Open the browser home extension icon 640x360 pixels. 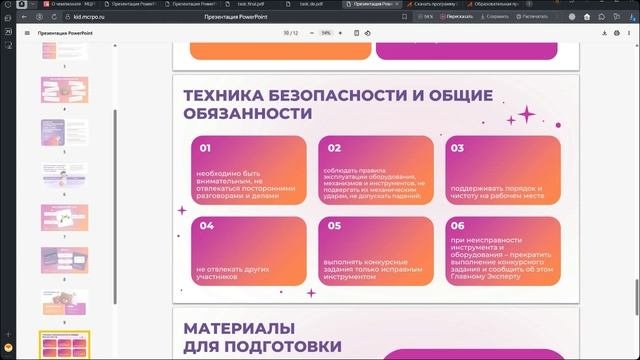pos(587,17)
